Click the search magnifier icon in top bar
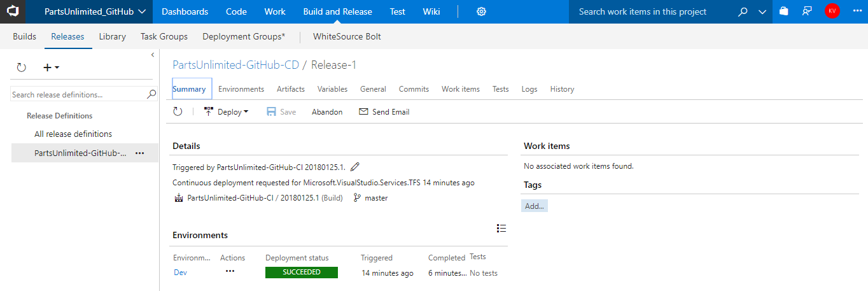Screen dimensions: 868x291 click(x=743, y=11)
